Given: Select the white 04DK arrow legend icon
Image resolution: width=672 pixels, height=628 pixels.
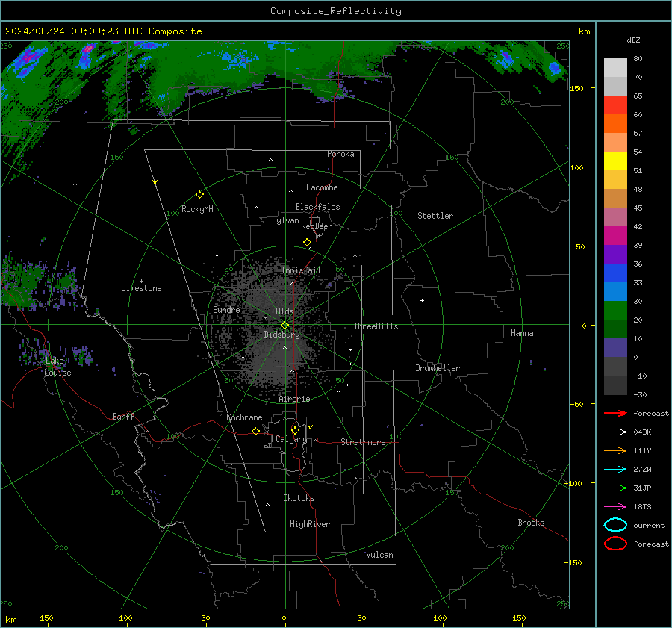Looking at the screenshot, I should [x=615, y=432].
